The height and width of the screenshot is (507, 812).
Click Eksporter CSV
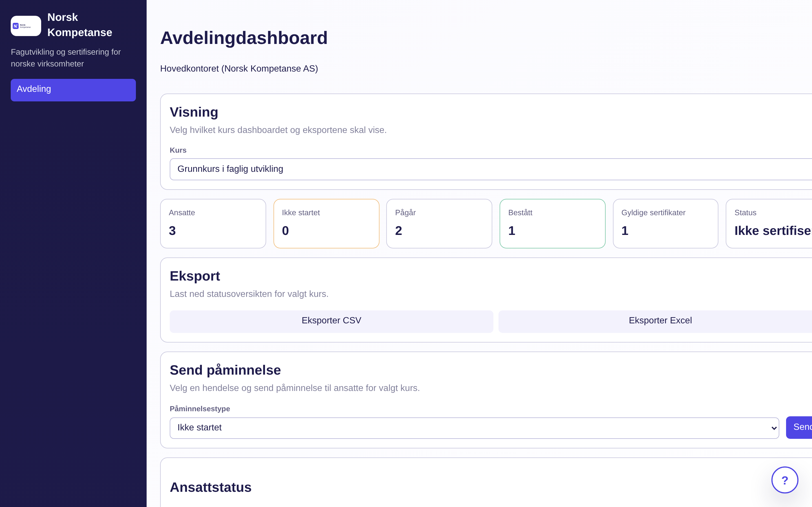[331, 321]
